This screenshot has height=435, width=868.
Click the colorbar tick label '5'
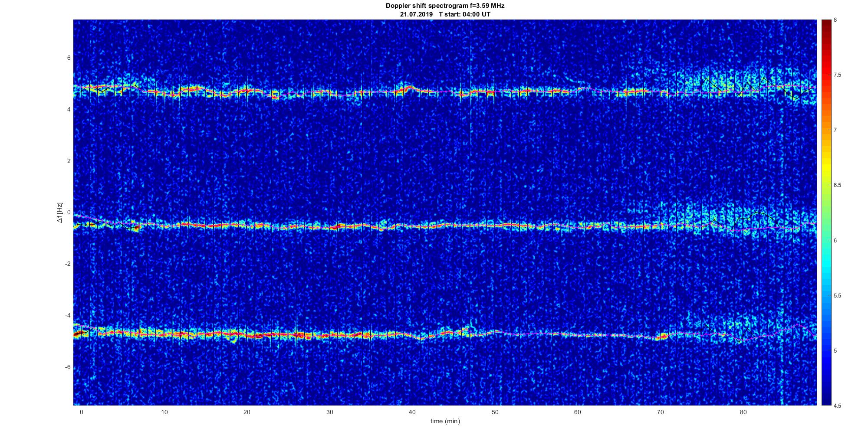tap(835, 350)
